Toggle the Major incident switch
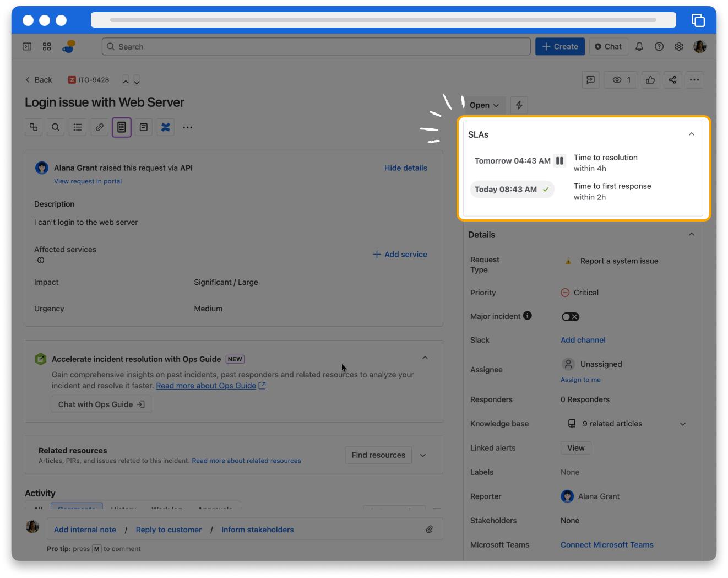The width and height of the screenshot is (728, 578). [x=570, y=317]
